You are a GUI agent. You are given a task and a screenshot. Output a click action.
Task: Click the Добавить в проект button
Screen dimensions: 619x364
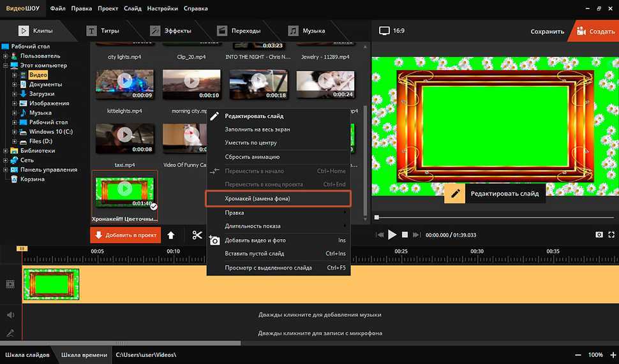[125, 235]
